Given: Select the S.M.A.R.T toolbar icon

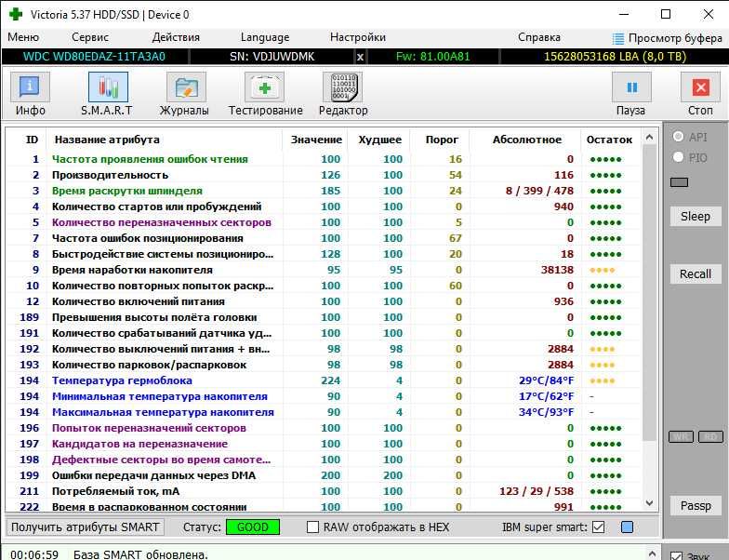Looking at the screenshot, I should 108,87.
